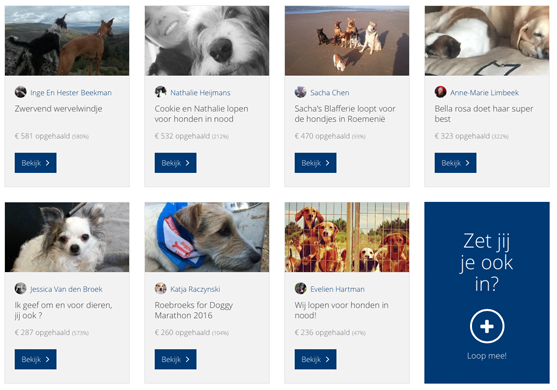This screenshot has height=390, width=557.
Task: Click Jessica Van den Broek's avatar icon
Action: 21,288
